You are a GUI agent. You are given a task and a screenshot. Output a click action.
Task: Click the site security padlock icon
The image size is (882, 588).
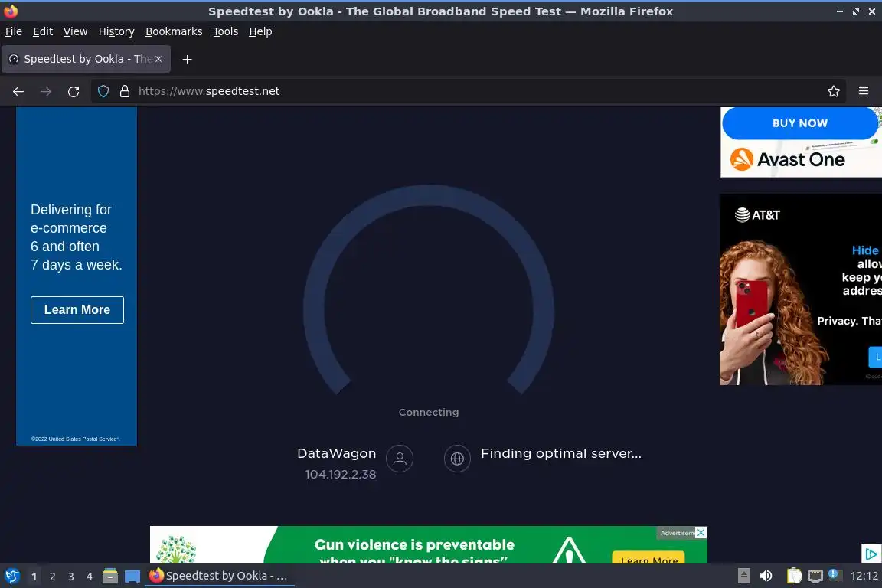point(125,91)
